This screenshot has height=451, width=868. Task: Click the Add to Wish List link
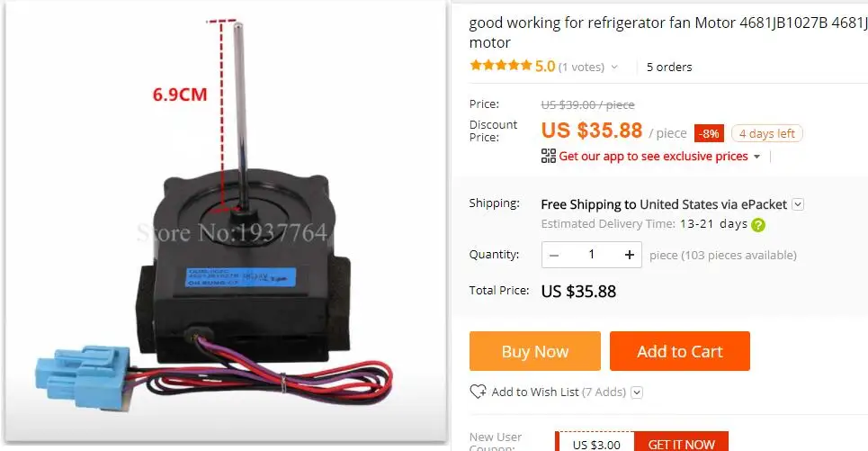tap(559, 392)
